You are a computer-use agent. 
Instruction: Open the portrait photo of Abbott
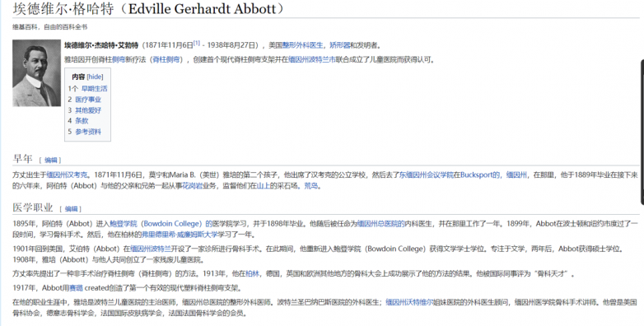click(36, 73)
